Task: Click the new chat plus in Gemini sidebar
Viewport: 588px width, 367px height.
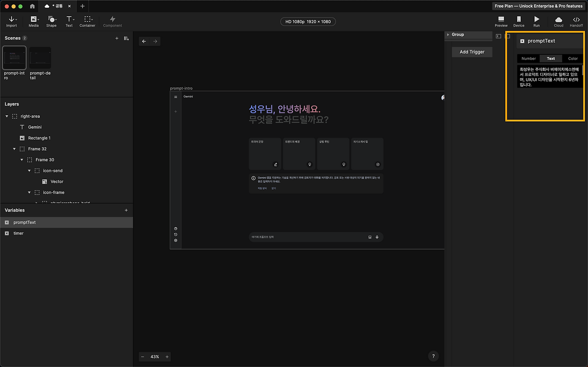Action: point(175,112)
